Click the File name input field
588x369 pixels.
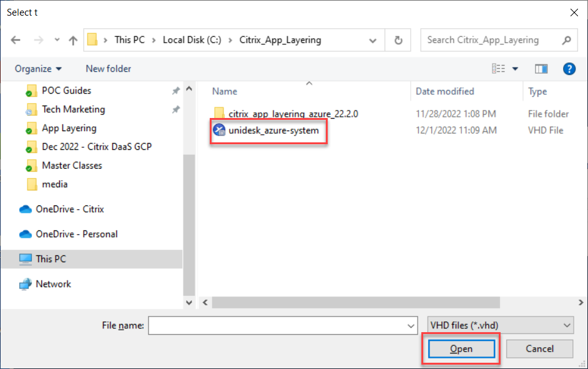pyautogui.click(x=283, y=325)
